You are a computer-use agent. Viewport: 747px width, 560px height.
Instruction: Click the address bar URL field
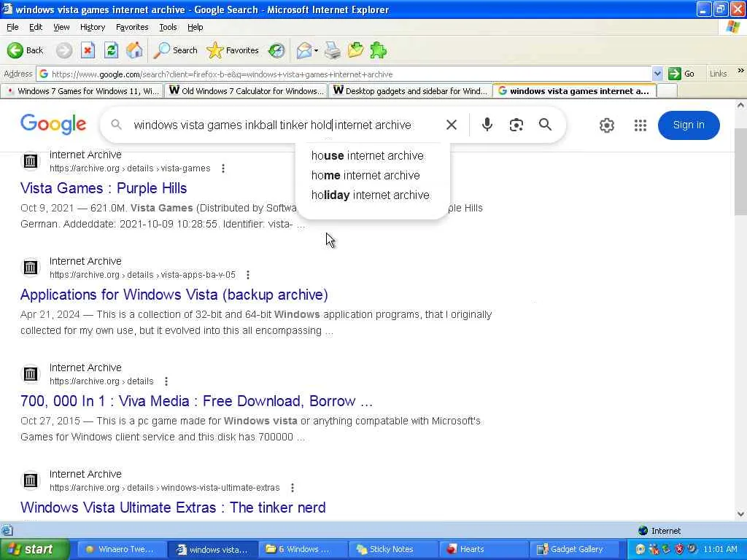pos(343,74)
